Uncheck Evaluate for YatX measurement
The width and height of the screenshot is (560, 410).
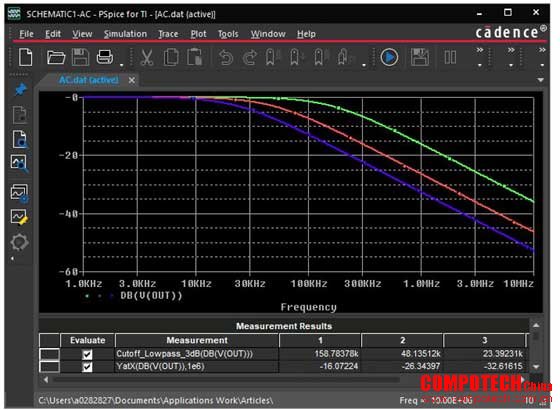click(x=87, y=367)
